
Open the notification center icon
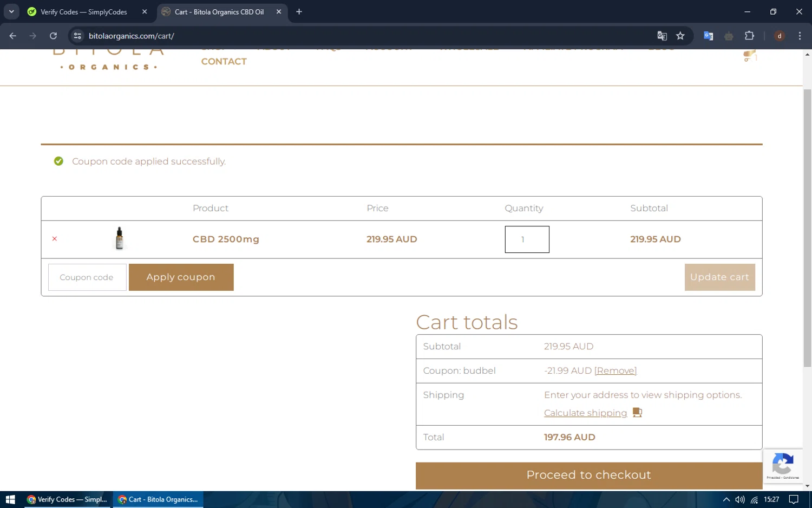[x=794, y=499]
